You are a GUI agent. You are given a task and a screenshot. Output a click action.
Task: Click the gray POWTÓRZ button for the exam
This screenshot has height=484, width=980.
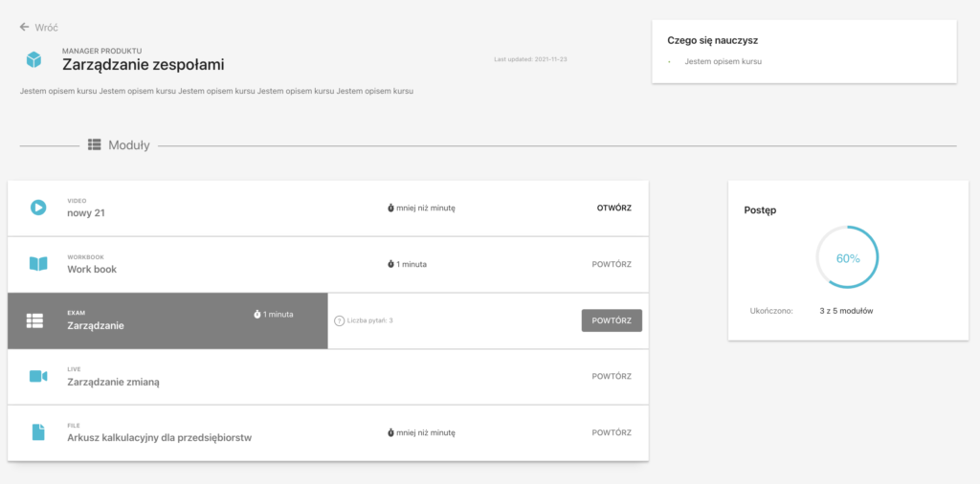click(x=612, y=320)
